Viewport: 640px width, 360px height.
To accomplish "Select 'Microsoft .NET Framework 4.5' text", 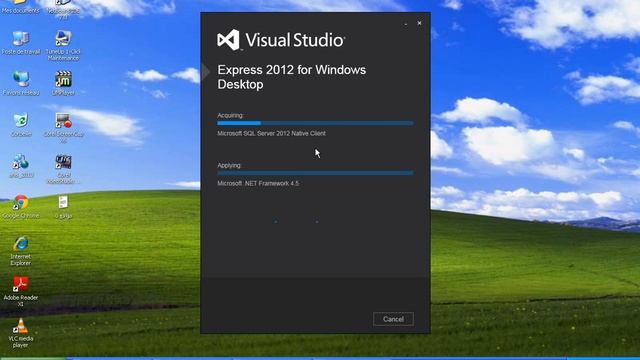I will click(x=258, y=184).
